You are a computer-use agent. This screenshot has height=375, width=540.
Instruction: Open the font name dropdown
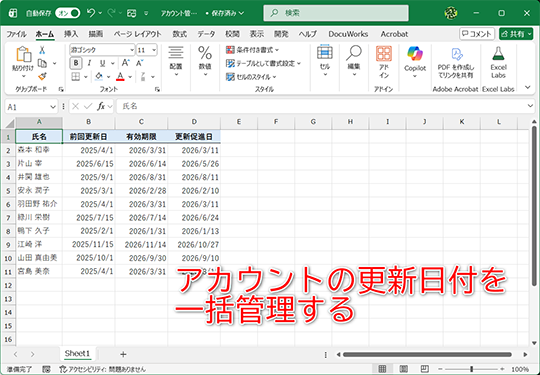point(132,50)
